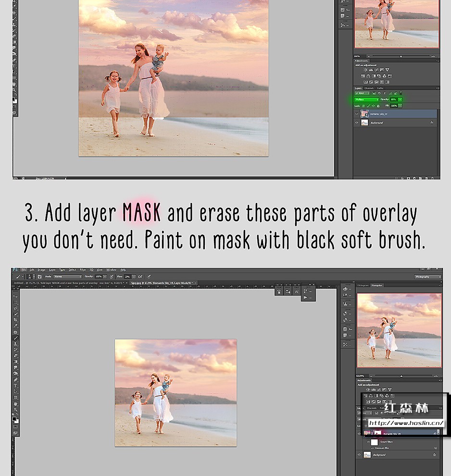This screenshot has height=476, width=451.
Task: Toggle layer filtering switch in upper window
Action: pos(401,93)
